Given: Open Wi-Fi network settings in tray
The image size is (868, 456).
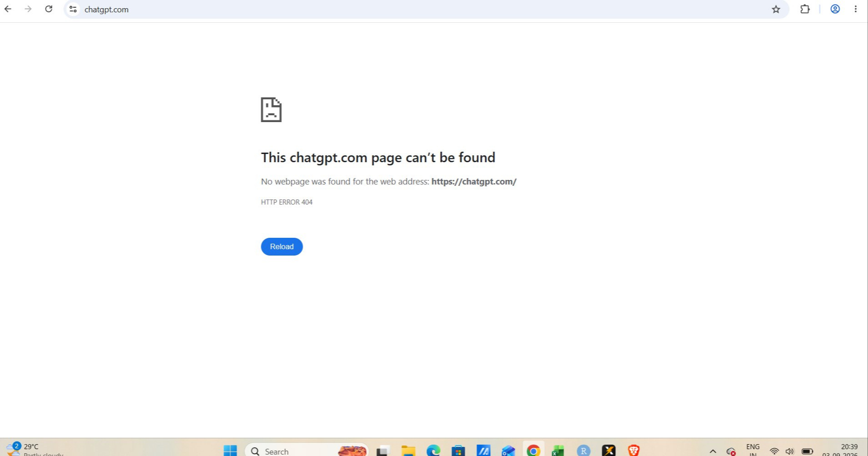Looking at the screenshot, I should pos(774,451).
